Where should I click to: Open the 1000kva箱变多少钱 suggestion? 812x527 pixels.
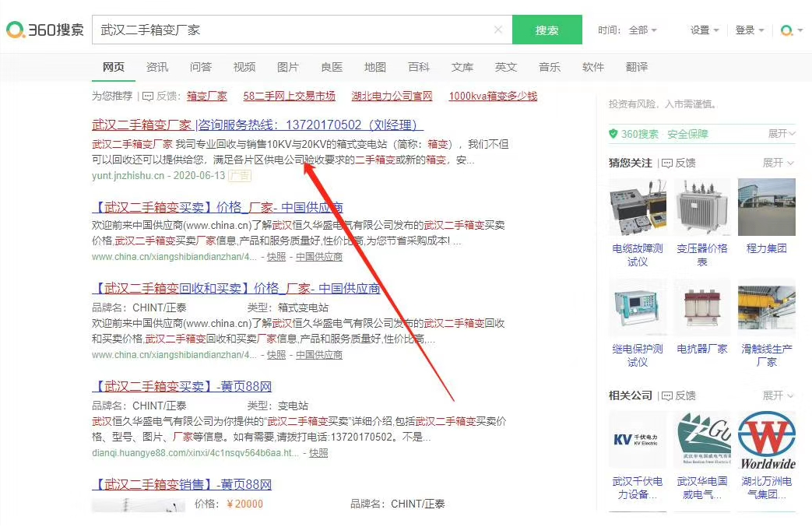[493, 97]
